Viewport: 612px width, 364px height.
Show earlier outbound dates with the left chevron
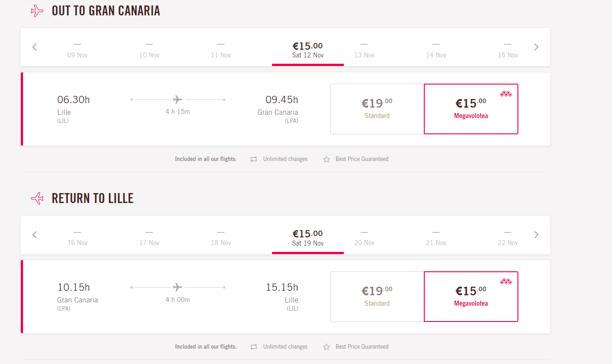click(34, 47)
